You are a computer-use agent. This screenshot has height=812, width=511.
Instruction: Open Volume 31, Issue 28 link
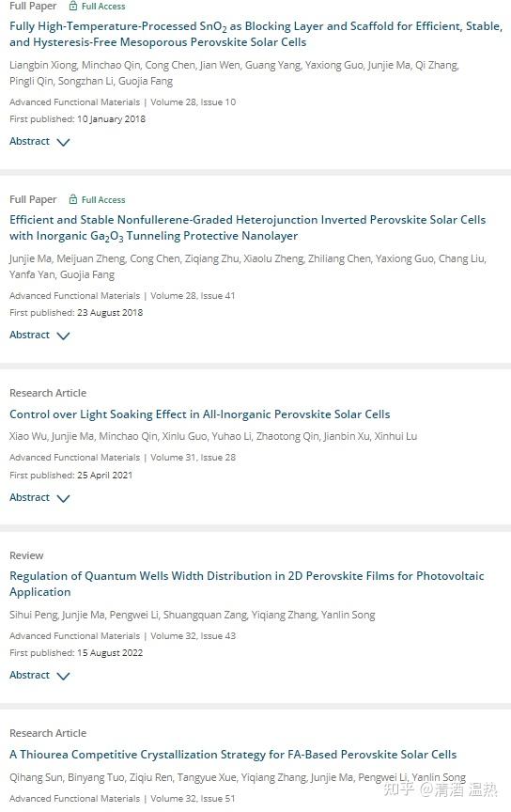pos(194,458)
